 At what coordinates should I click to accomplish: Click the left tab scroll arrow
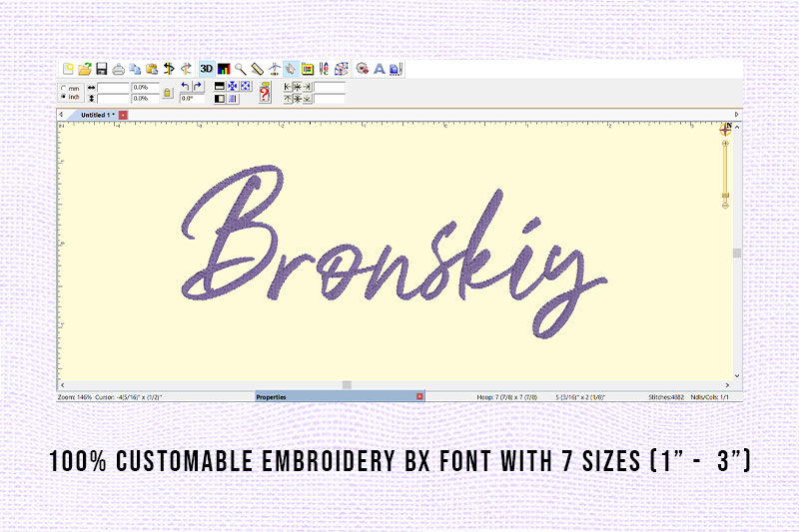[x=61, y=115]
